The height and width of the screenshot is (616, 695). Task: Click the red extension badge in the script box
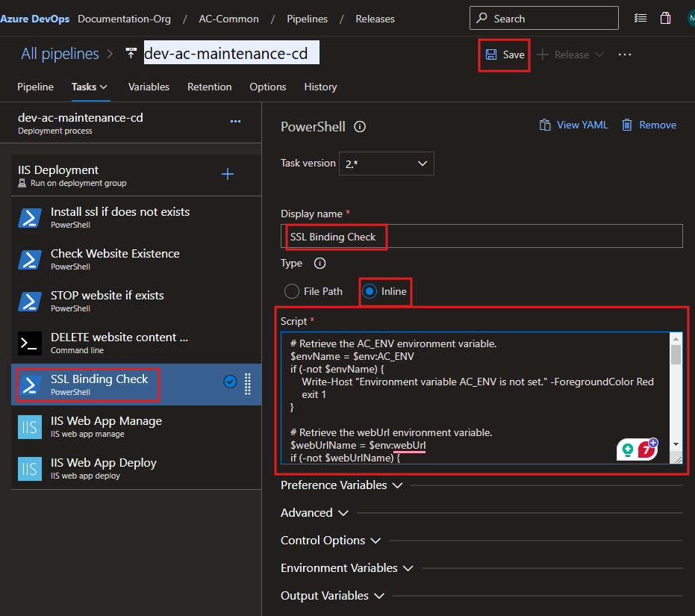pyautogui.click(x=646, y=449)
